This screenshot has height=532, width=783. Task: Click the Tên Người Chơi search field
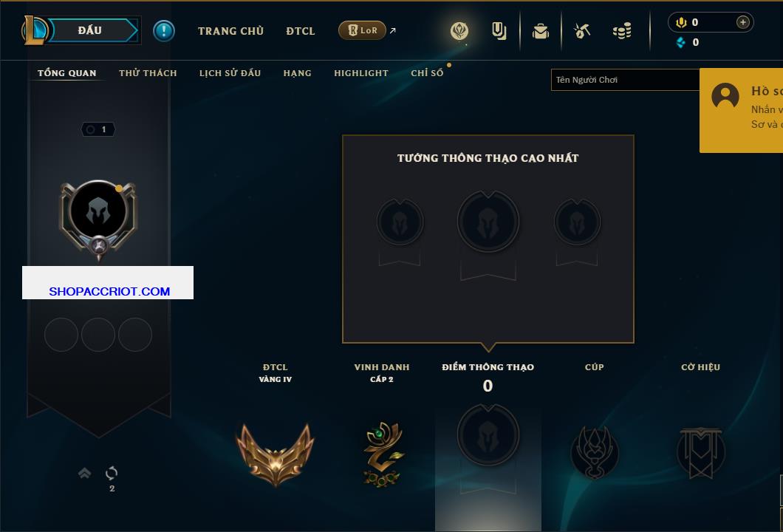point(625,80)
